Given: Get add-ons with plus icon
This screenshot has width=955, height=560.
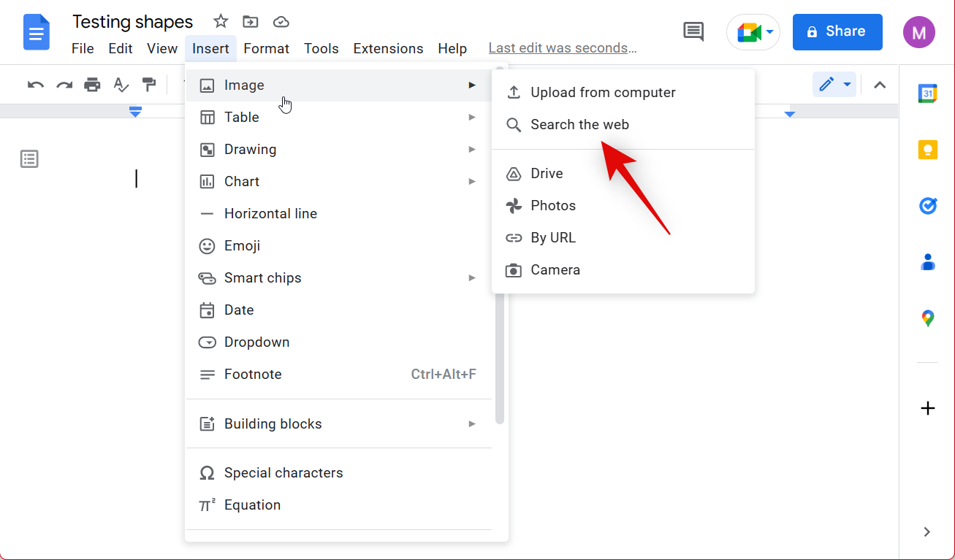Looking at the screenshot, I should pyautogui.click(x=927, y=408).
